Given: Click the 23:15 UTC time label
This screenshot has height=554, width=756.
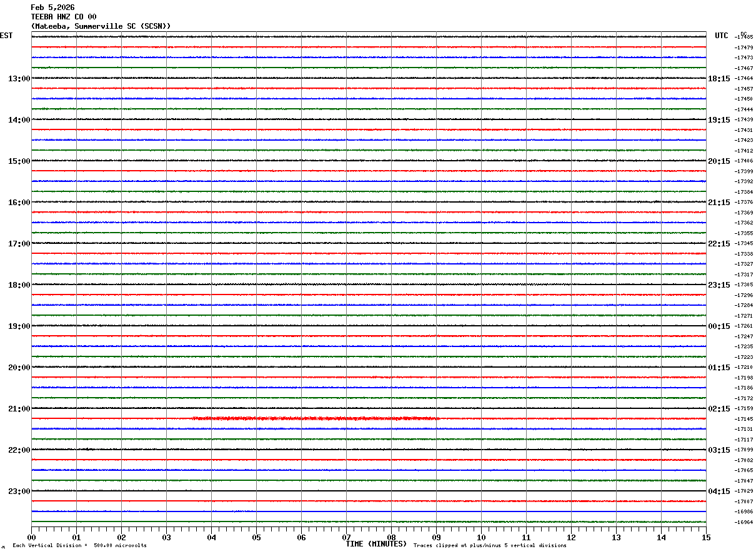Looking at the screenshot, I should (x=719, y=285).
